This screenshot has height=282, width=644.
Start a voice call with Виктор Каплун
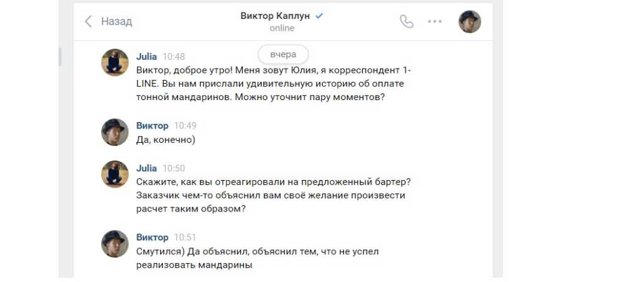click(x=407, y=21)
